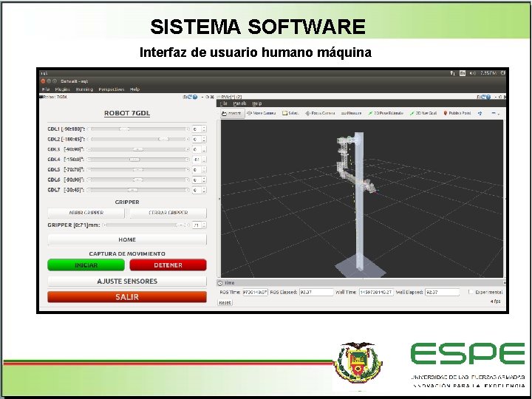Click the Reset button in Time panel

225,302
